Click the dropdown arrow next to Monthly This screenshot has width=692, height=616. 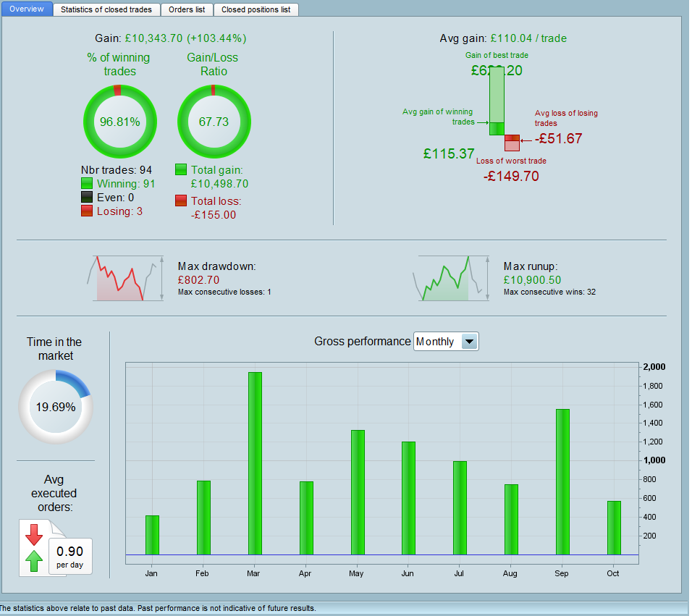point(470,342)
